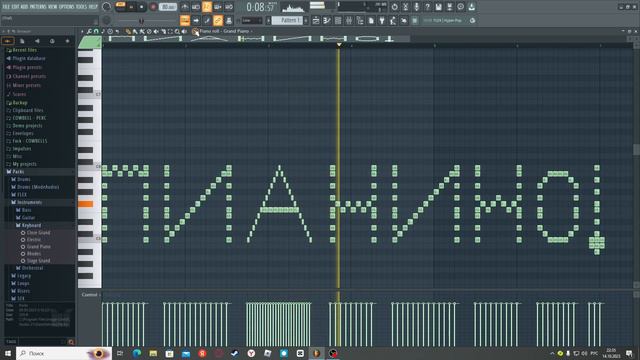The height and width of the screenshot is (360, 640).
Task: Toggle loop recording icon
Action: [229, 7]
